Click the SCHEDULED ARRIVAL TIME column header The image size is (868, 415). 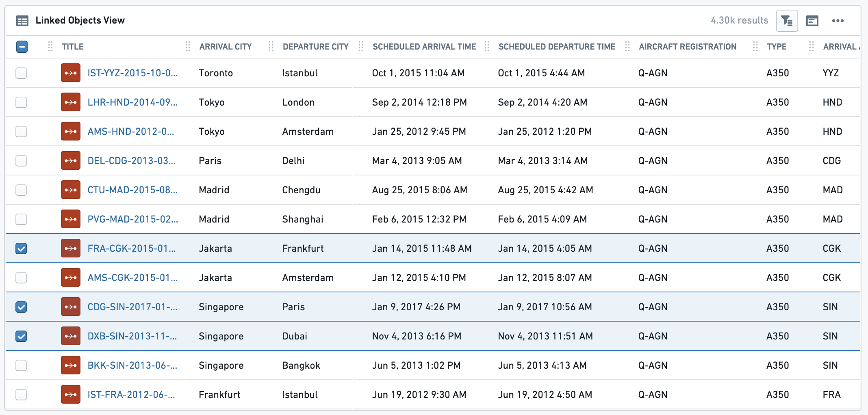coord(424,47)
